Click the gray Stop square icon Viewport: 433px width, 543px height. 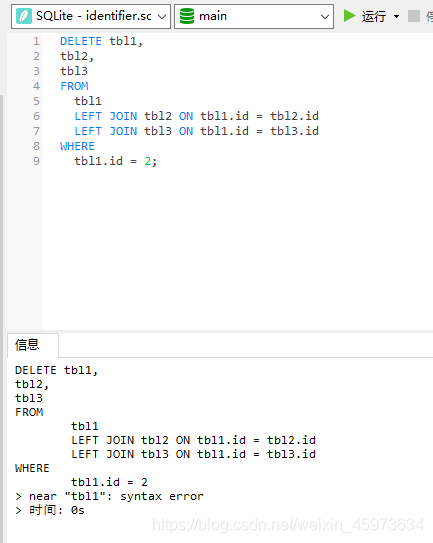point(414,16)
